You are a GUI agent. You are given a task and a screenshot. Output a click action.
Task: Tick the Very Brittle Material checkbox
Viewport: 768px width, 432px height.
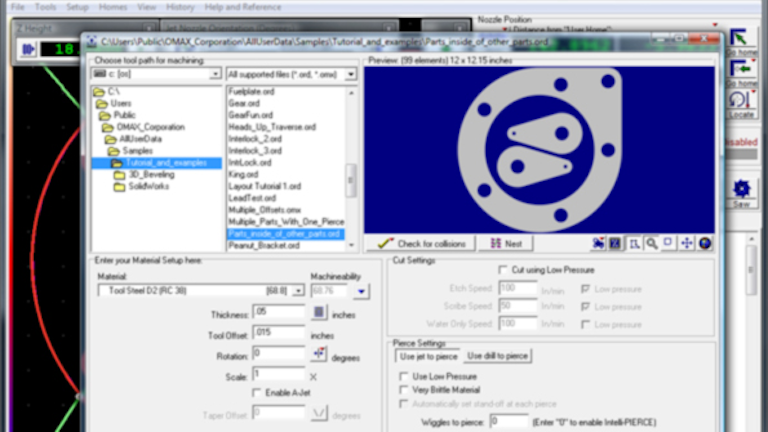(x=404, y=390)
